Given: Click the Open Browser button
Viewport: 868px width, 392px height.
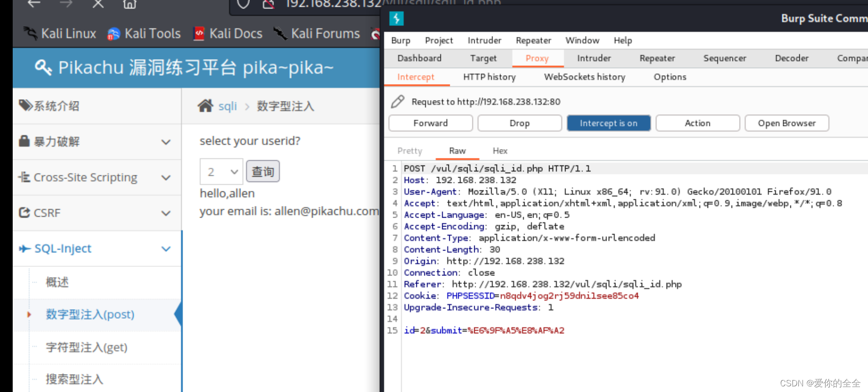Looking at the screenshot, I should point(787,123).
